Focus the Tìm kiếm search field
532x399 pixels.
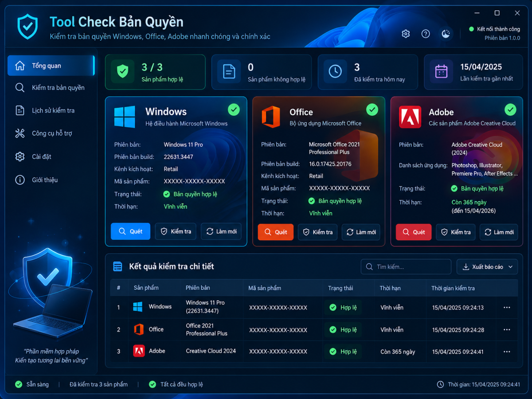[x=406, y=267]
